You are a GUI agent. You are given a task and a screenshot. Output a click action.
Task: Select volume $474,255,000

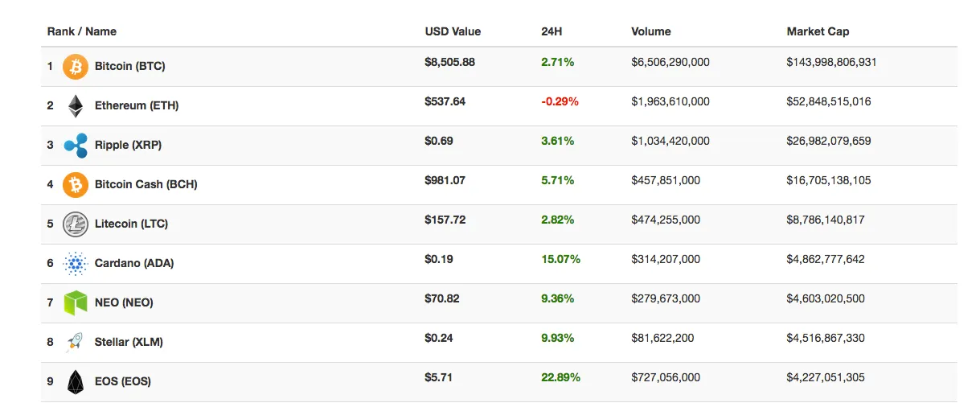coord(666,220)
